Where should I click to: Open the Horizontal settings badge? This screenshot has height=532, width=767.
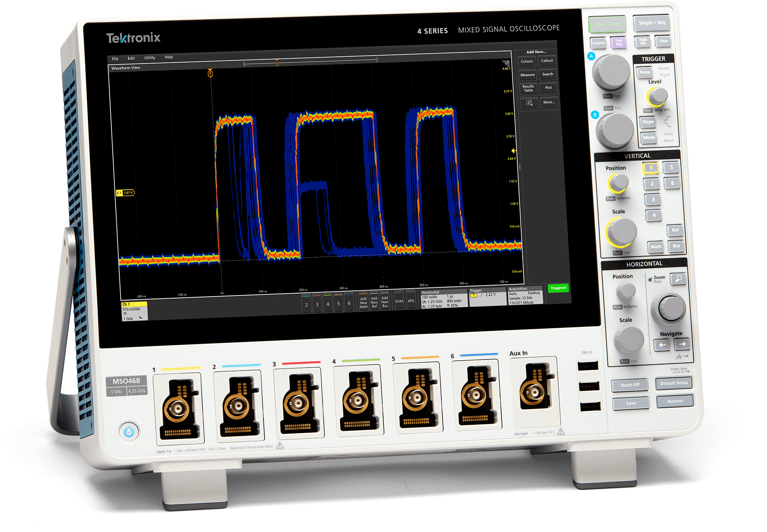click(444, 299)
